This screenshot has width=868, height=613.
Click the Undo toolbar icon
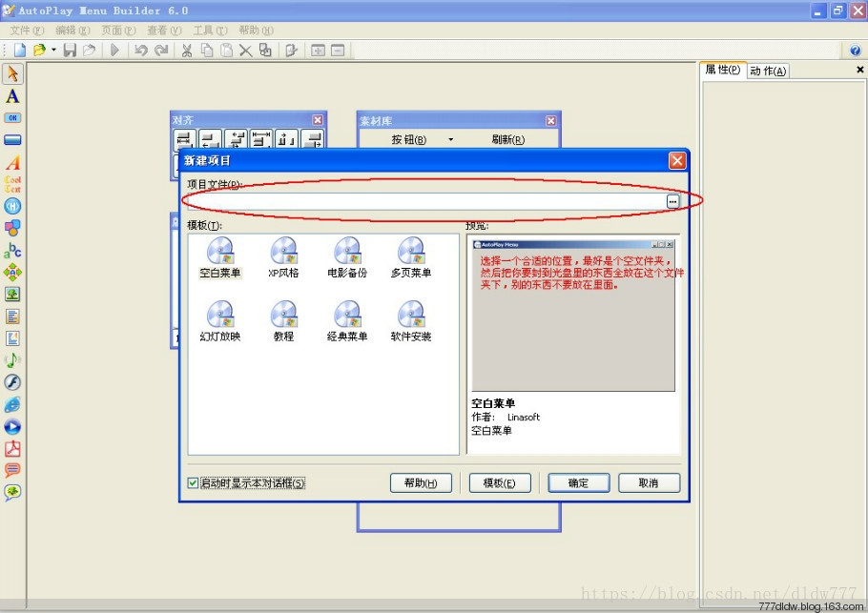140,51
